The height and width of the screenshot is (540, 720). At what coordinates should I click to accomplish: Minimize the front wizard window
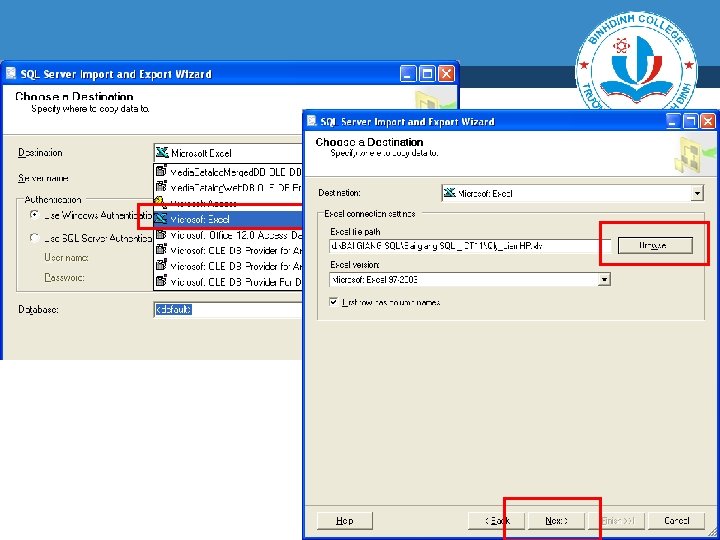tap(673, 121)
